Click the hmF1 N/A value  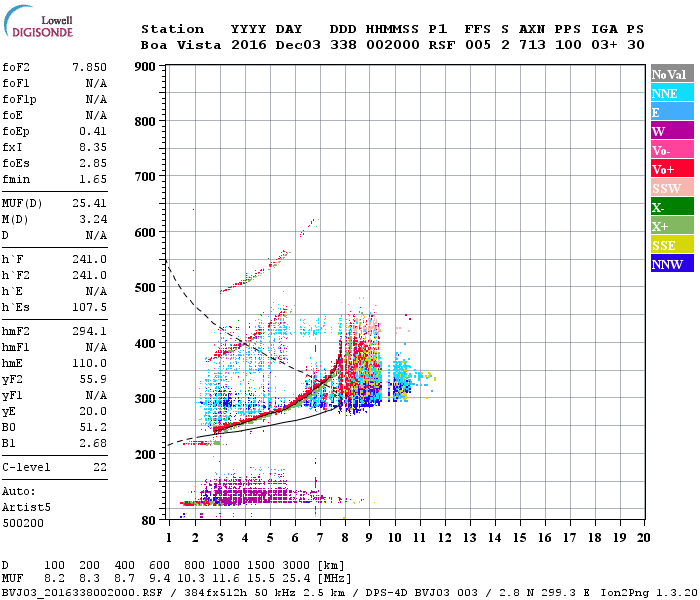(x=96, y=347)
